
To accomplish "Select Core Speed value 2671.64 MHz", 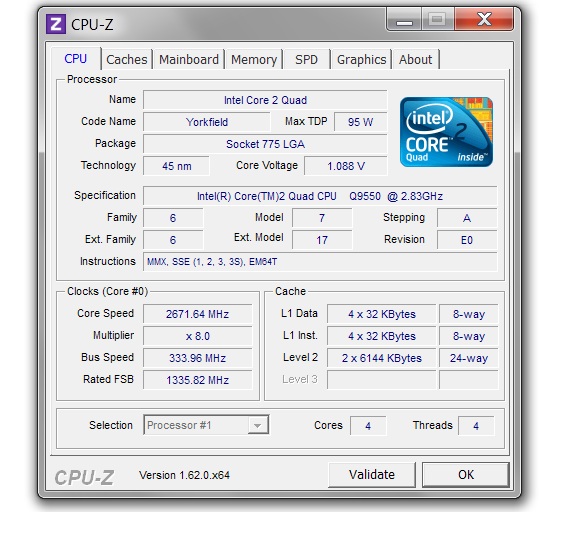I will (x=197, y=314).
